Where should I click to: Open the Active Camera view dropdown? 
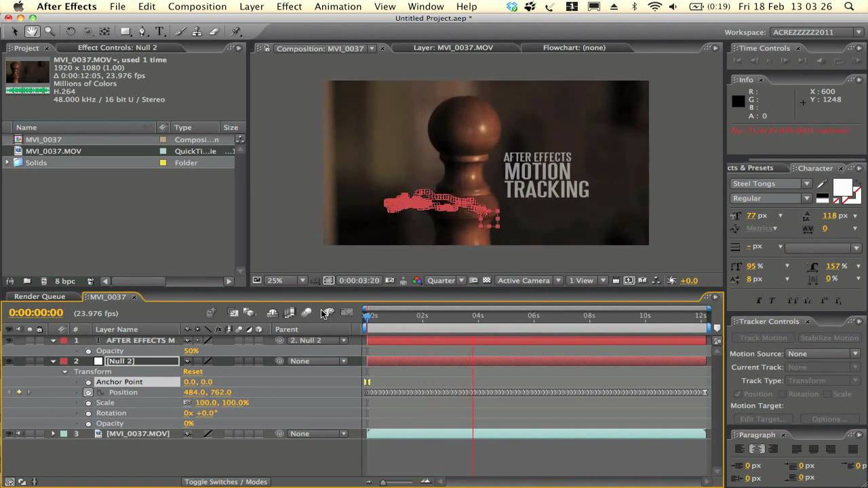pyautogui.click(x=529, y=281)
